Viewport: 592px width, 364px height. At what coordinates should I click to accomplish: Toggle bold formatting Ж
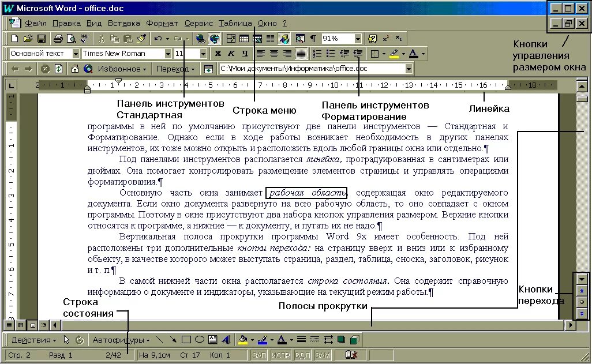point(218,54)
